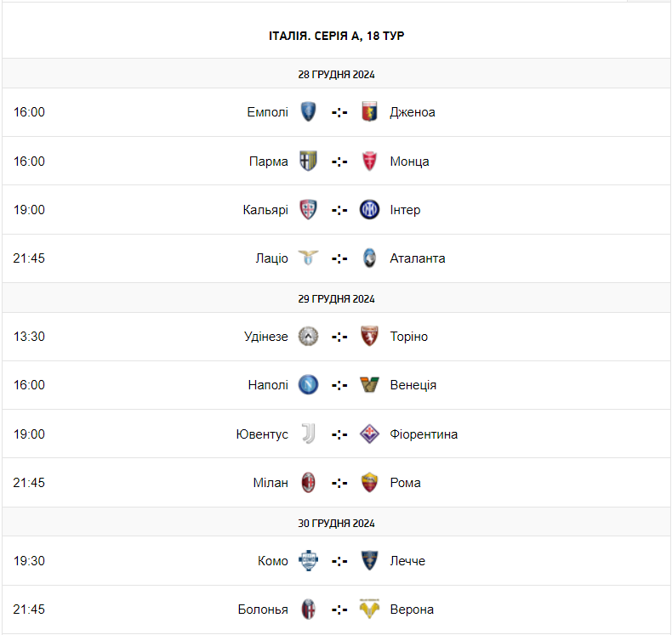The width and height of the screenshot is (672, 635).
Task: Click the 13:30 Удінезе match time
Action: pos(29,337)
